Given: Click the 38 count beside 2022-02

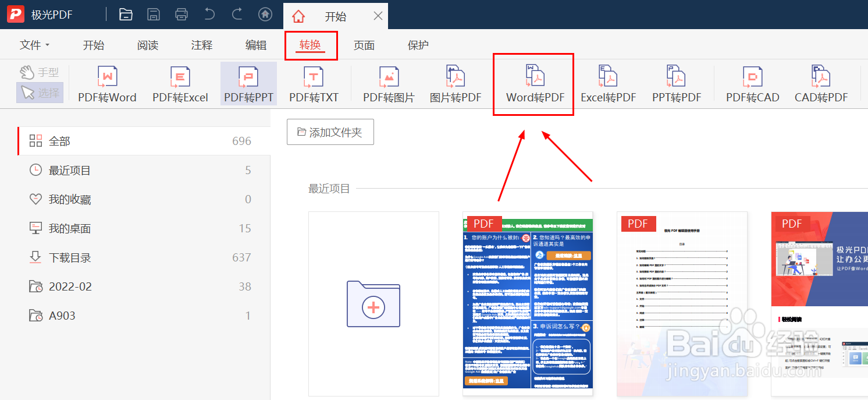Looking at the screenshot, I should point(245,286).
